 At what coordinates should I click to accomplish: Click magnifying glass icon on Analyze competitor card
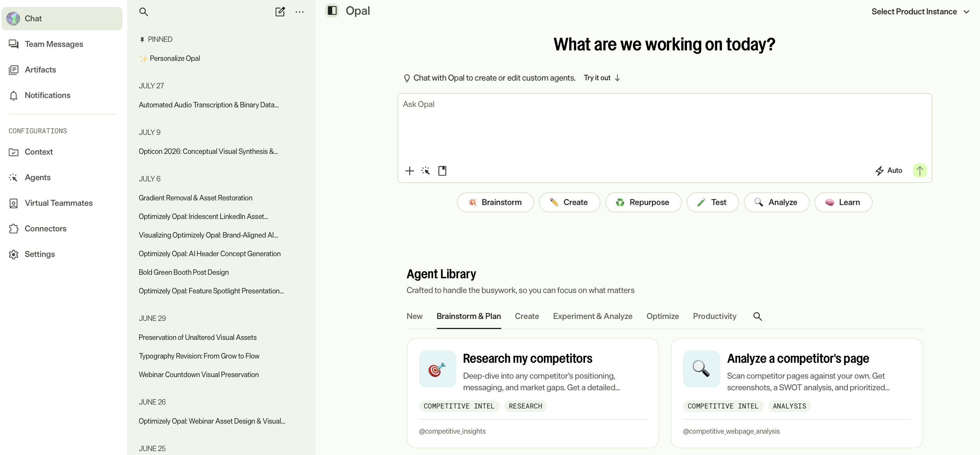pyautogui.click(x=701, y=369)
